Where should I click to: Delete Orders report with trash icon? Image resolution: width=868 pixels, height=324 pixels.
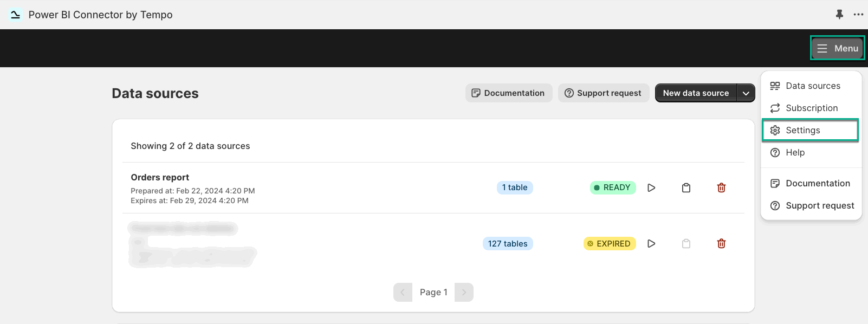[721, 187]
